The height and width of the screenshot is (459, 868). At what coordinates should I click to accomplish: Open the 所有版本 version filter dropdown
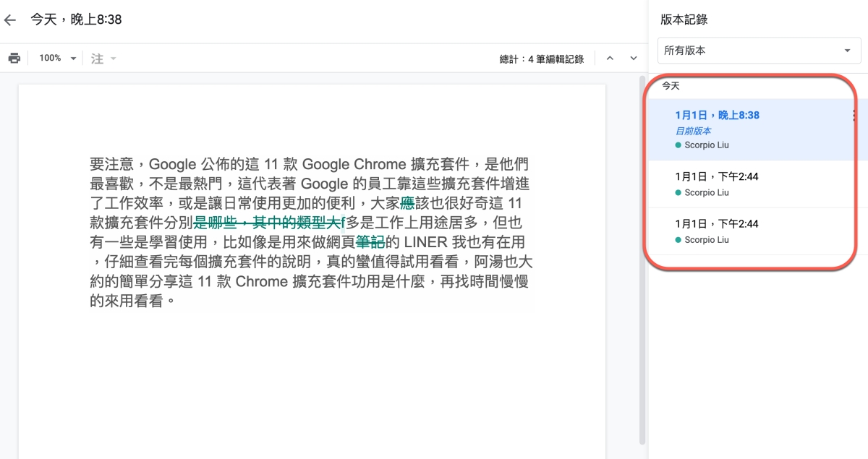[759, 51]
